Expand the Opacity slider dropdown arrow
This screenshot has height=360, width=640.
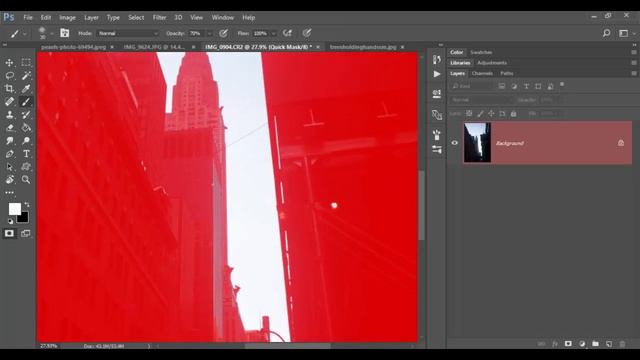(210, 33)
